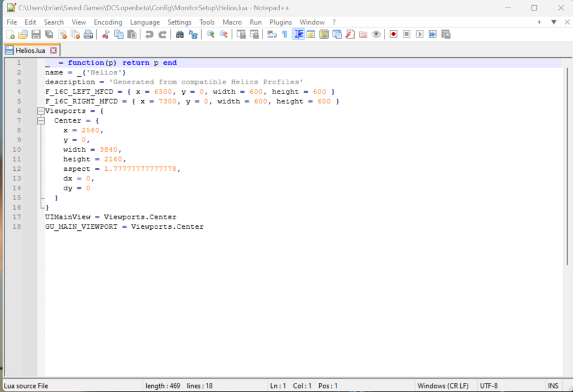573x392 pixels.
Task: Open the Function List panel icon
Action: tap(311, 34)
